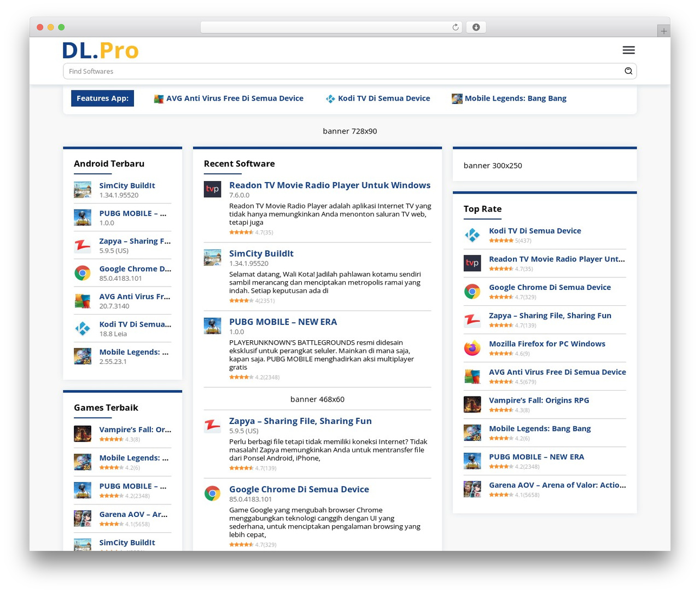
Task: Click Chrome icon in Recent Software
Action: coord(212,493)
